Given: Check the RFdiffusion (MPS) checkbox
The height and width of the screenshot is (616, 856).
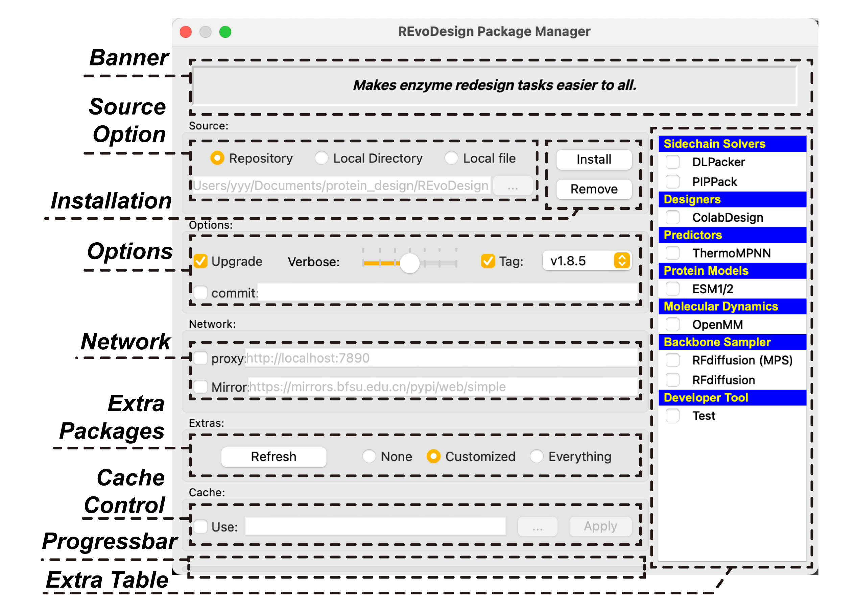Looking at the screenshot, I should [x=672, y=360].
